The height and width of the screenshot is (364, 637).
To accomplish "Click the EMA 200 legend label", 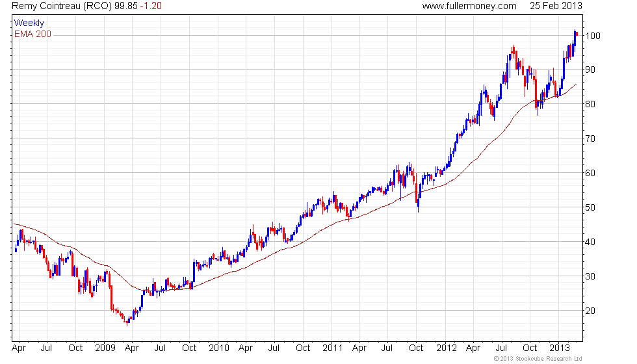I will pos(33,34).
